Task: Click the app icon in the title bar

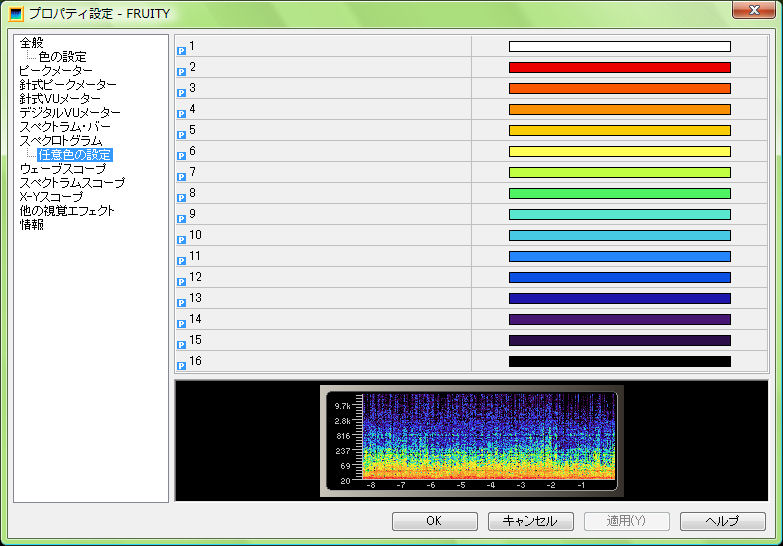Action: [x=16, y=13]
